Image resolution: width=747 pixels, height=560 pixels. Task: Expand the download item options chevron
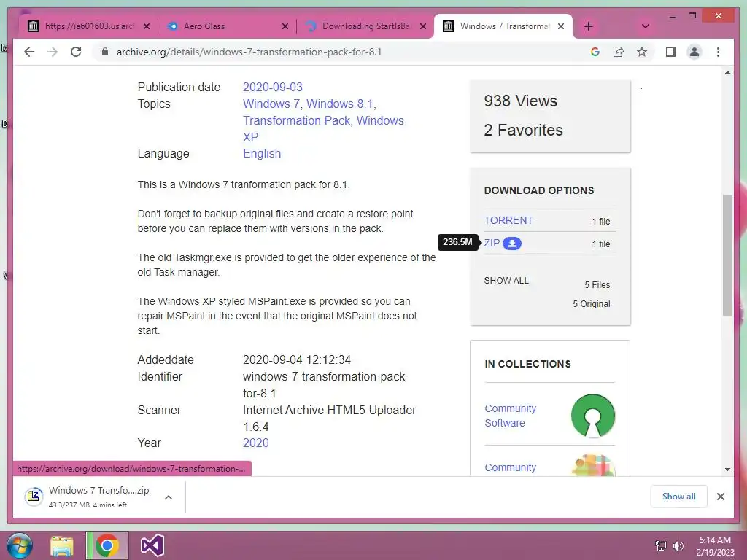[x=169, y=497]
